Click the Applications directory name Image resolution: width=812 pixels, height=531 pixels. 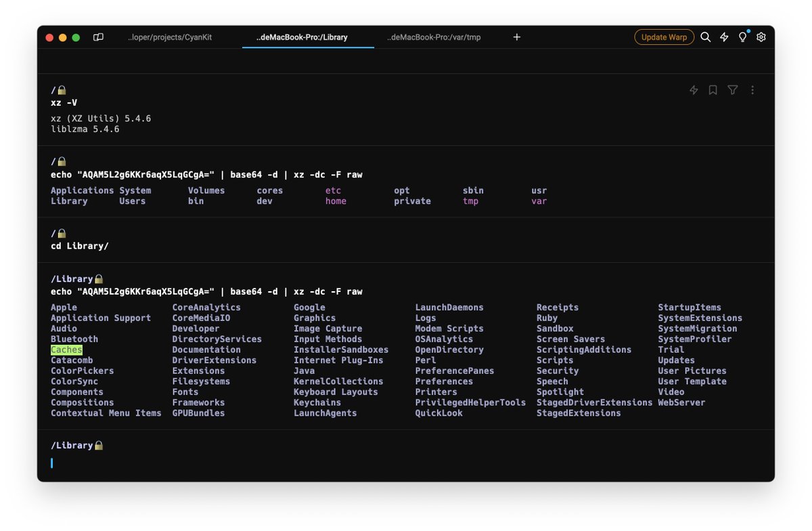coord(83,191)
